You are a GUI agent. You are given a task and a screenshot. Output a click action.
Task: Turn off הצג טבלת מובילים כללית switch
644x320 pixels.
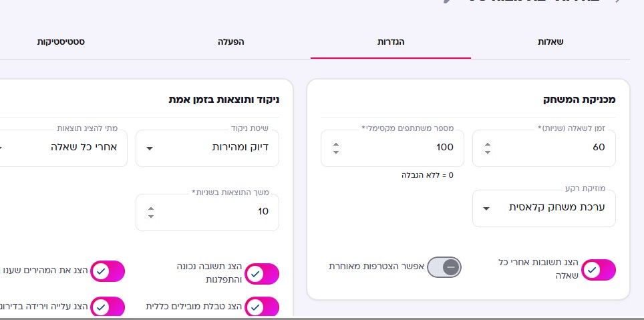click(262, 307)
